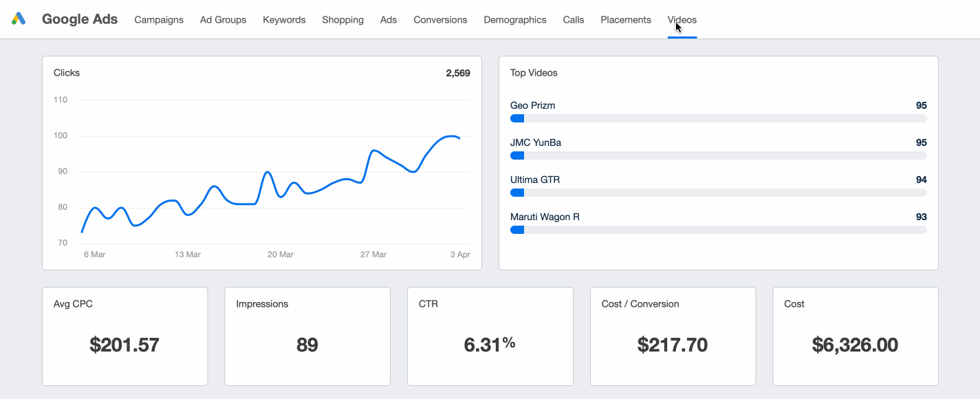This screenshot has width=980, height=399.
Task: Click the Clicks chart title
Action: coord(67,73)
